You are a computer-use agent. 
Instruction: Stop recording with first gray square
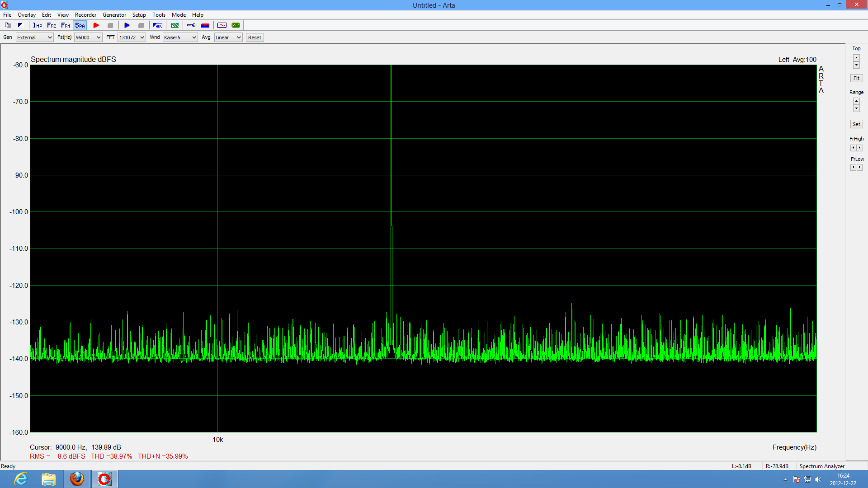coord(110,25)
